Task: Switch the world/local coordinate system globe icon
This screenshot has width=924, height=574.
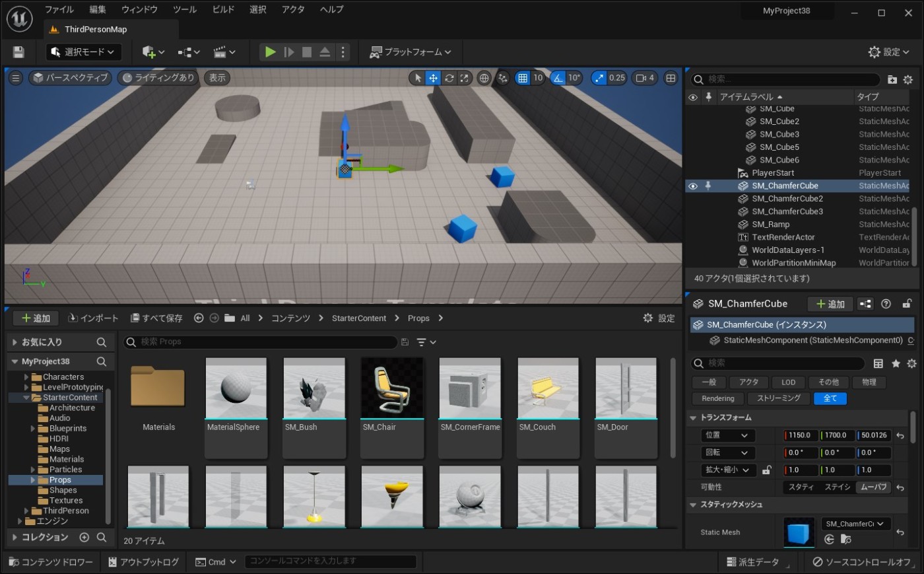Action: pos(484,78)
